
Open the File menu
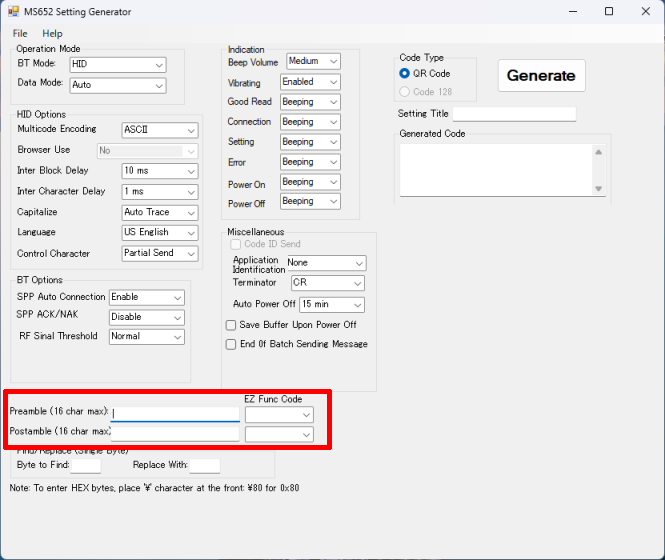(x=20, y=33)
